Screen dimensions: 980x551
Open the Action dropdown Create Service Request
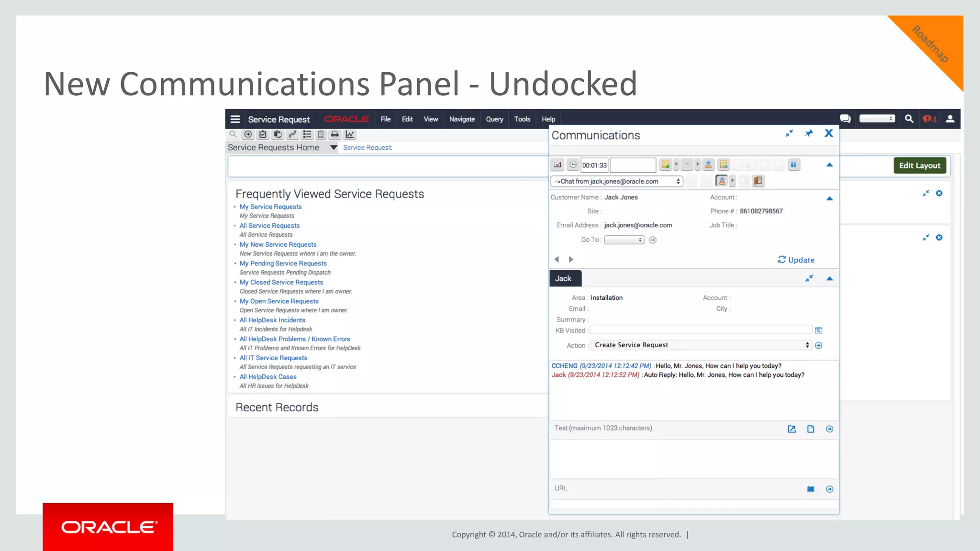[x=701, y=345]
